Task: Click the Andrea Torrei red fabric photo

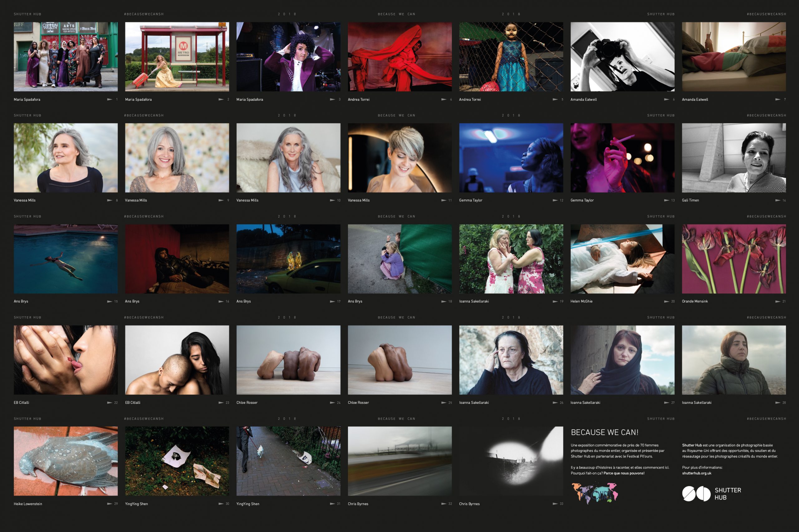Action: [x=400, y=57]
